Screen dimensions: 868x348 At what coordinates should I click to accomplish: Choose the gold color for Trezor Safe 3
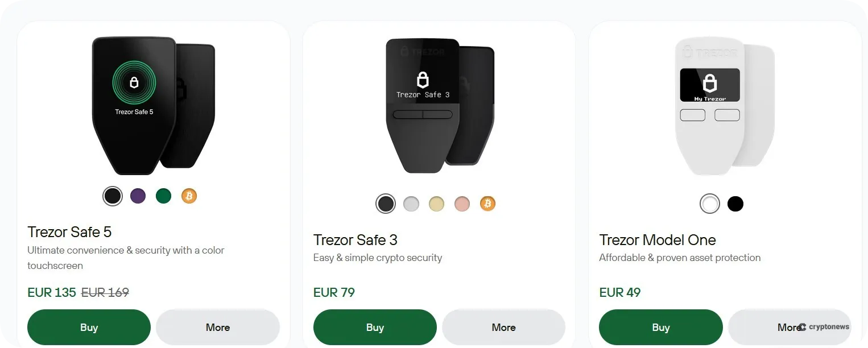(x=436, y=204)
